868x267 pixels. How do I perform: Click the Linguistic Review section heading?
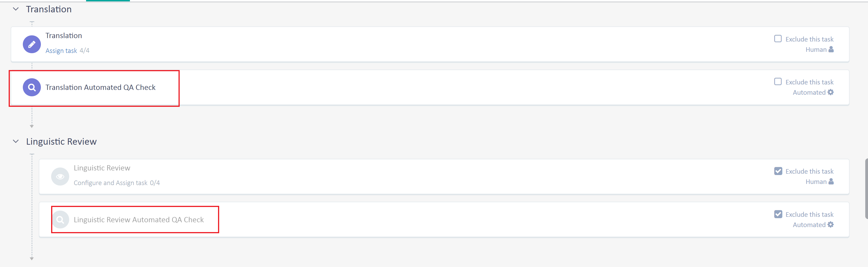click(x=61, y=141)
